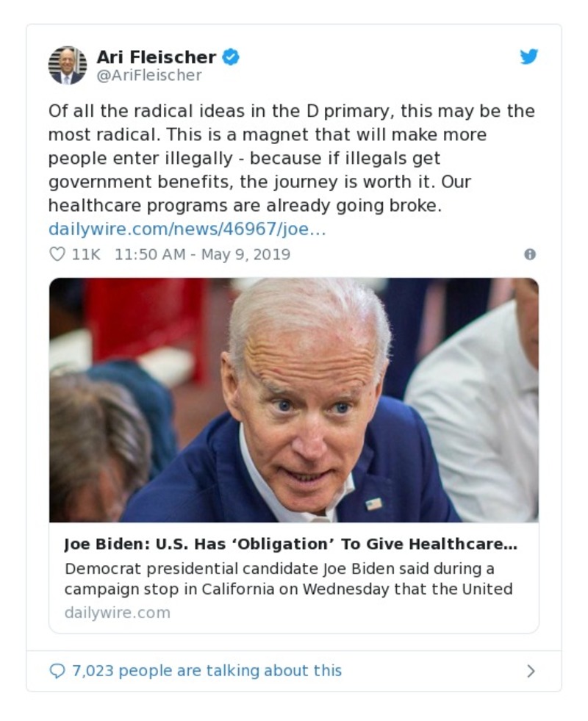
Task: Click the dailywire.com domain under the card
Action: 117,612
